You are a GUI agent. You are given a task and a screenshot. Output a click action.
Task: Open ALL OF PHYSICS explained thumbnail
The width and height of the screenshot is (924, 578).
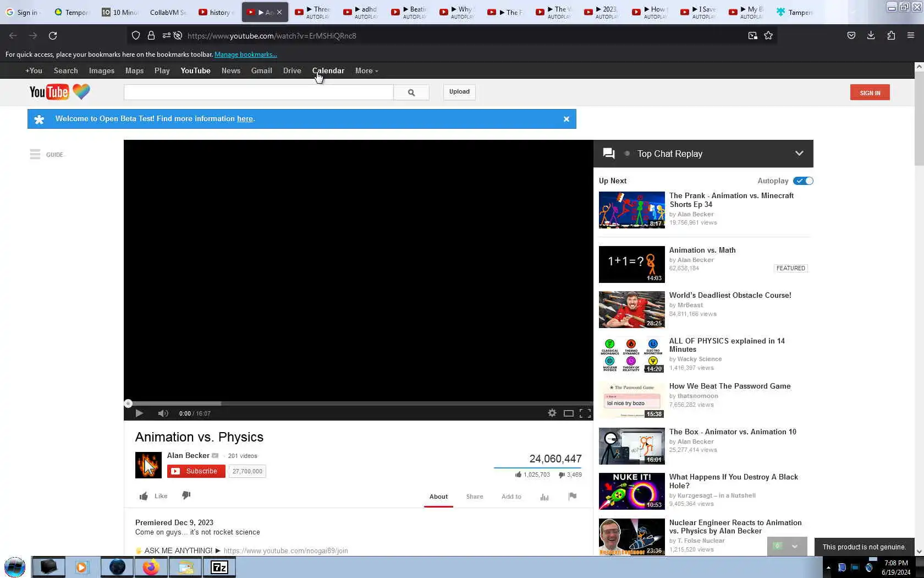[x=632, y=356]
